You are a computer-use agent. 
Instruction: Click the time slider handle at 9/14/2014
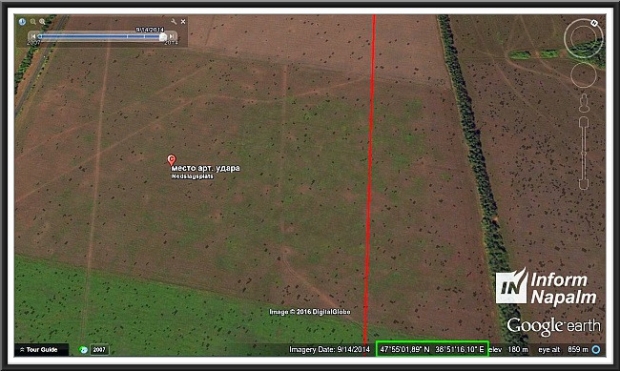point(163,37)
